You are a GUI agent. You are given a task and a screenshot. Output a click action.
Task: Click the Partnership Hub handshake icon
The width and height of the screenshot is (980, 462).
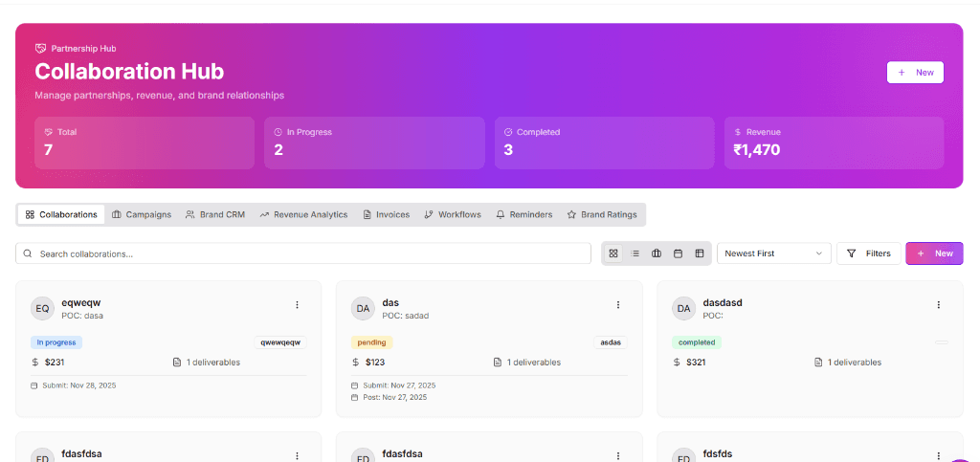tap(40, 48)
